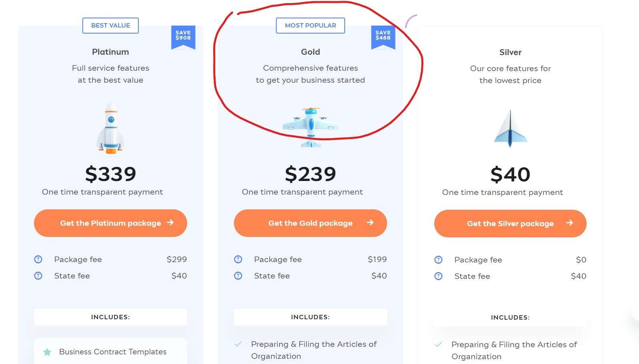Click the Platinum rocket illustration

pos(111,127)
